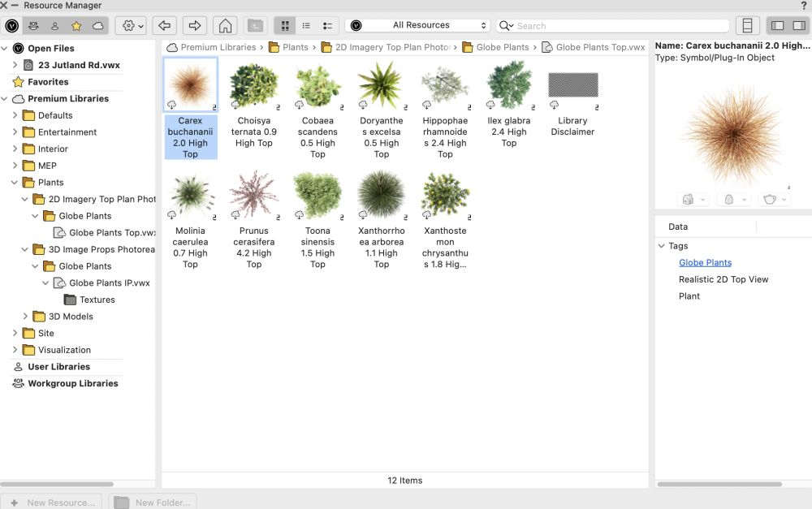The height and width of the screenshot is (509, 812).
Task: Collapse the Plants folder
Action: pyautogui.click(x=15, y=183)
